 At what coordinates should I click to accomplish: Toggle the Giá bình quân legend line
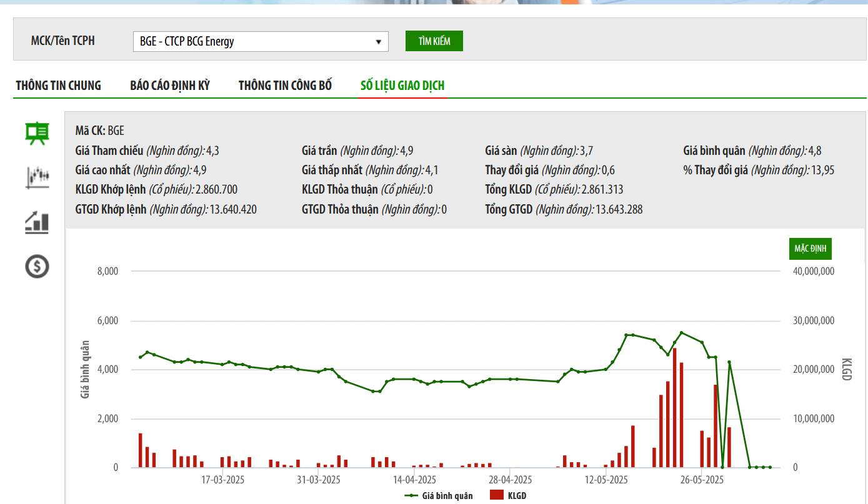pos(439,496)
